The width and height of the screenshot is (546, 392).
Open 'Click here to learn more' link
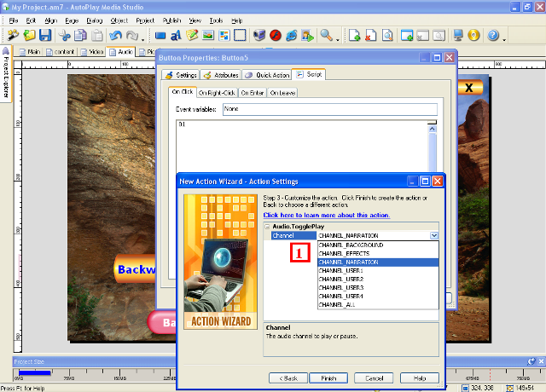(x=327, y=216)
